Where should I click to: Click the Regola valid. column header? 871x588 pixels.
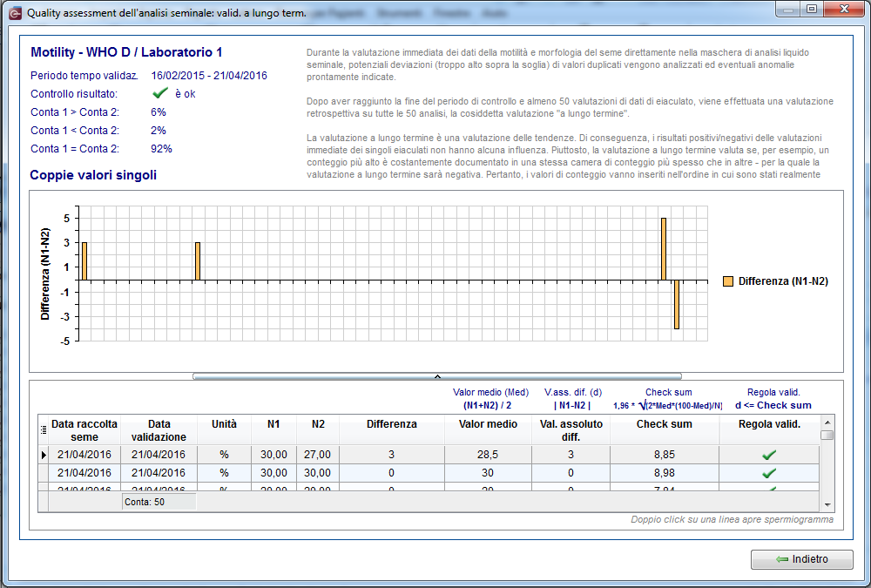(x=769, y=430)
